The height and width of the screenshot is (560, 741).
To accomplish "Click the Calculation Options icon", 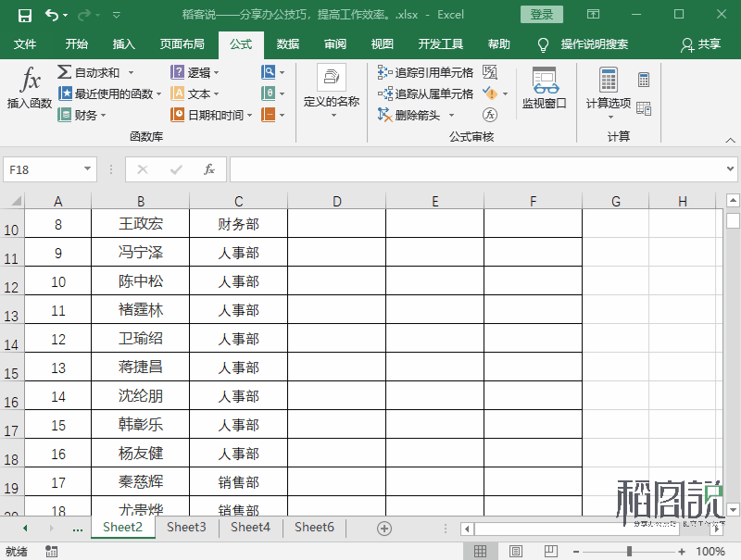I will [x=609, y=79].
